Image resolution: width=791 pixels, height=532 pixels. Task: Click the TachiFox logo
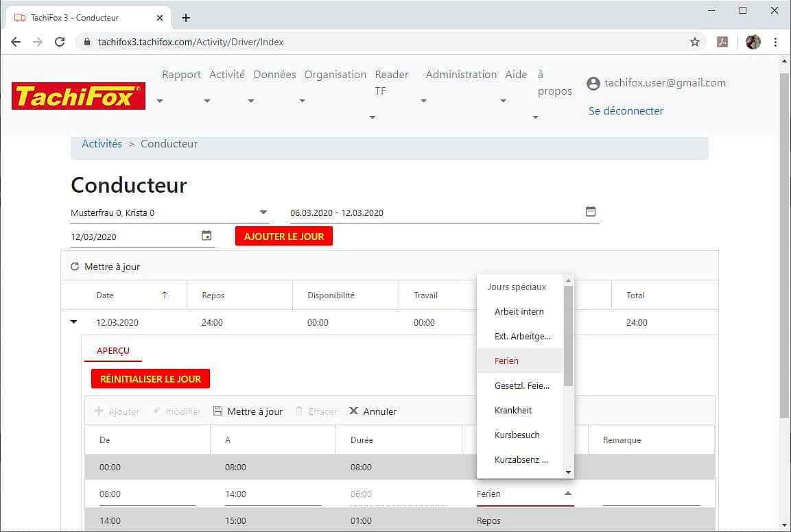coord(78,97)
